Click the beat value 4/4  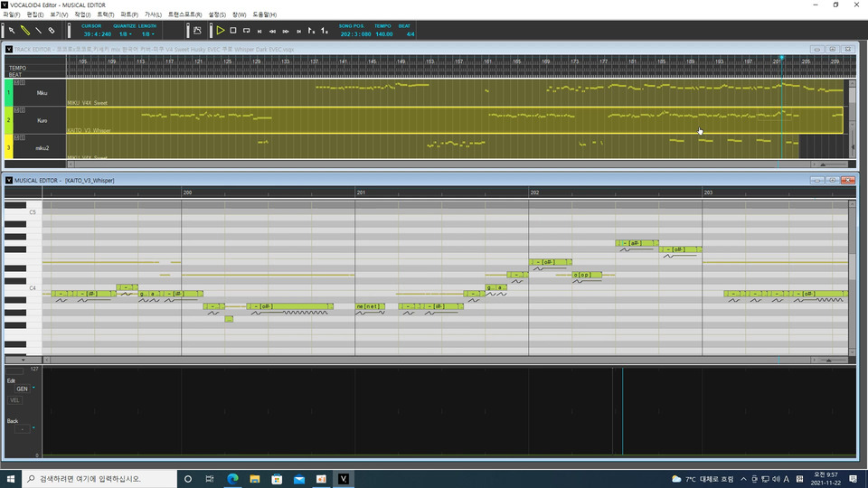tap(410, 34)
